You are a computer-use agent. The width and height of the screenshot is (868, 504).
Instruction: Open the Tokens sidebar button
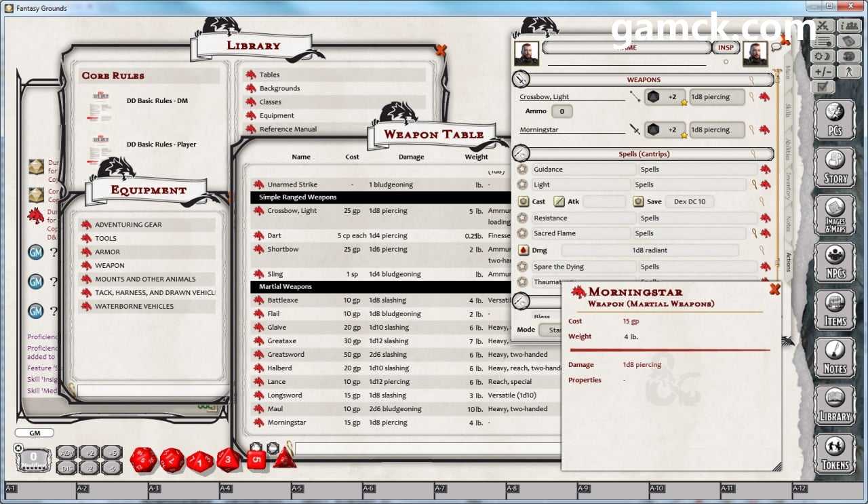[x=835, y=452]
